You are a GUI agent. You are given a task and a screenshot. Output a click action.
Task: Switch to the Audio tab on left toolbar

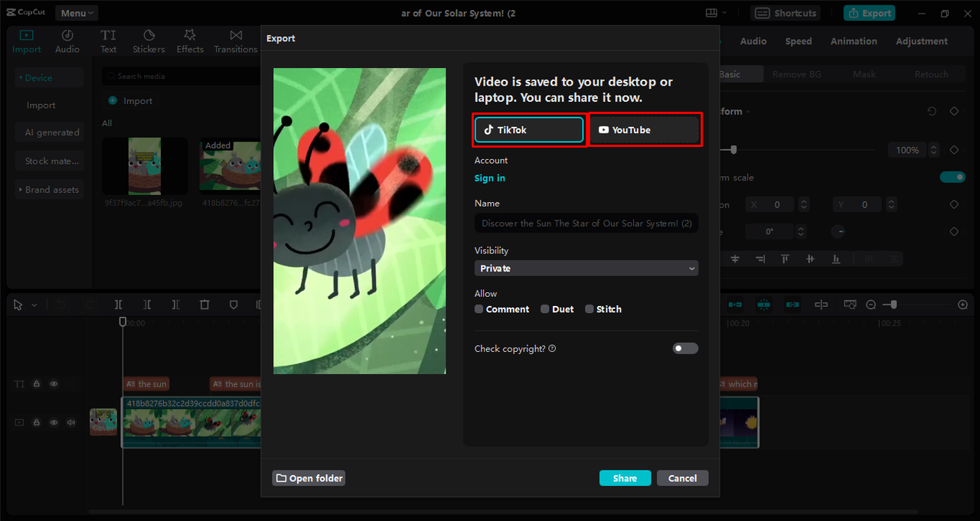[x=67, y=41]
